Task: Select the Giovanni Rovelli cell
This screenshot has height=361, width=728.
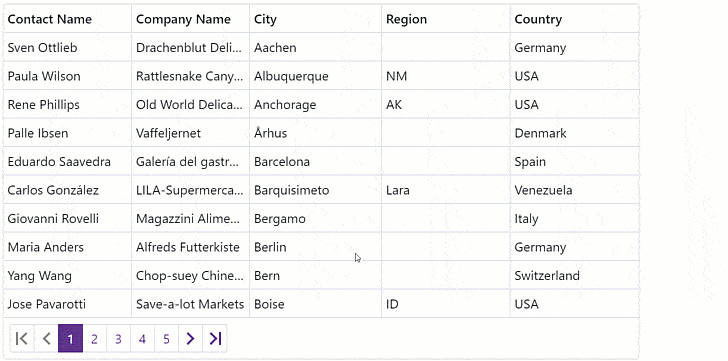Action: point(67,219)
